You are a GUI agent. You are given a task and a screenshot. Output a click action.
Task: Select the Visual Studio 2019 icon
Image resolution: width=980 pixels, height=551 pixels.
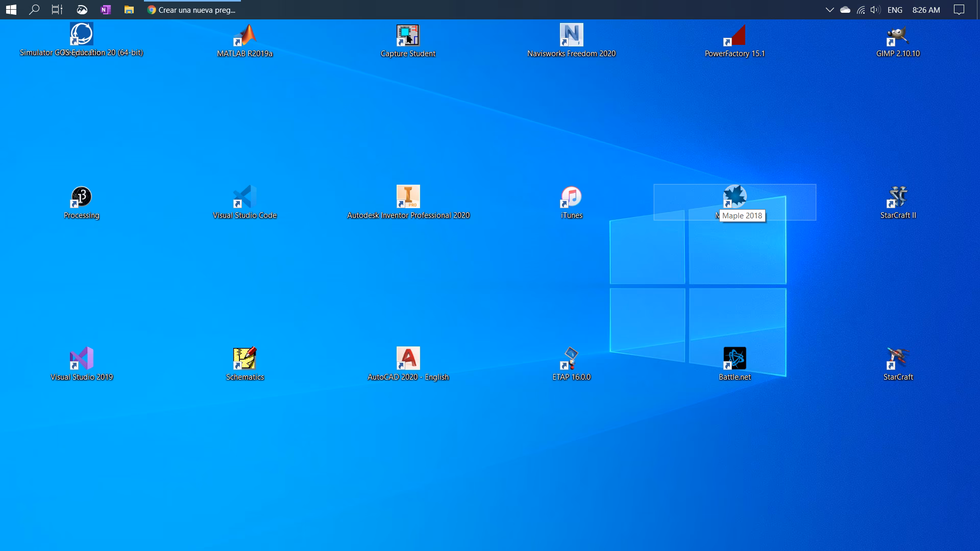[82, 364]
